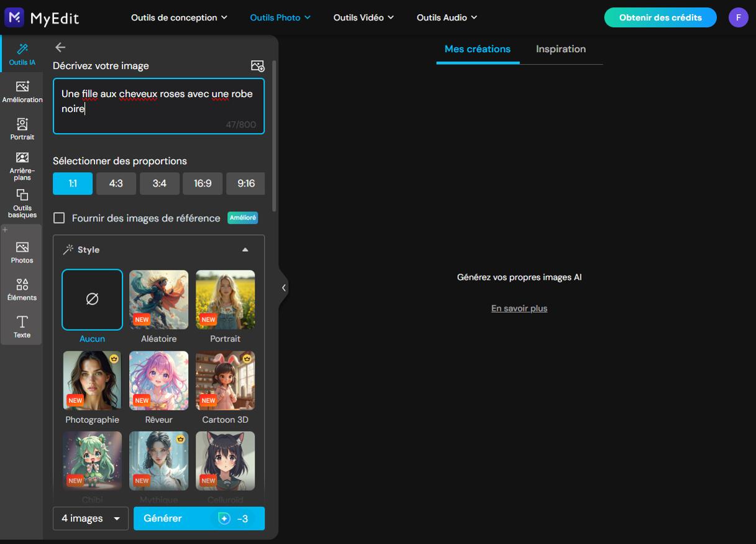Go back using the left arrow

coord(60,47)
